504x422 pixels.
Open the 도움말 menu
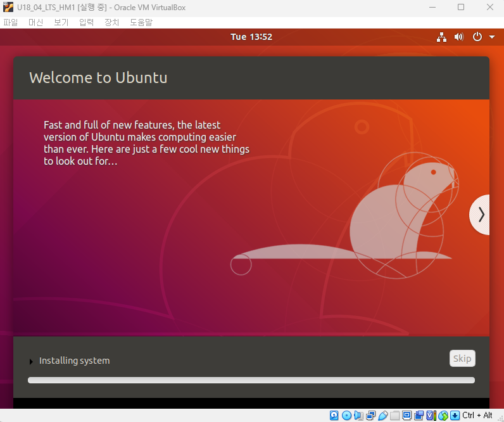141,23
